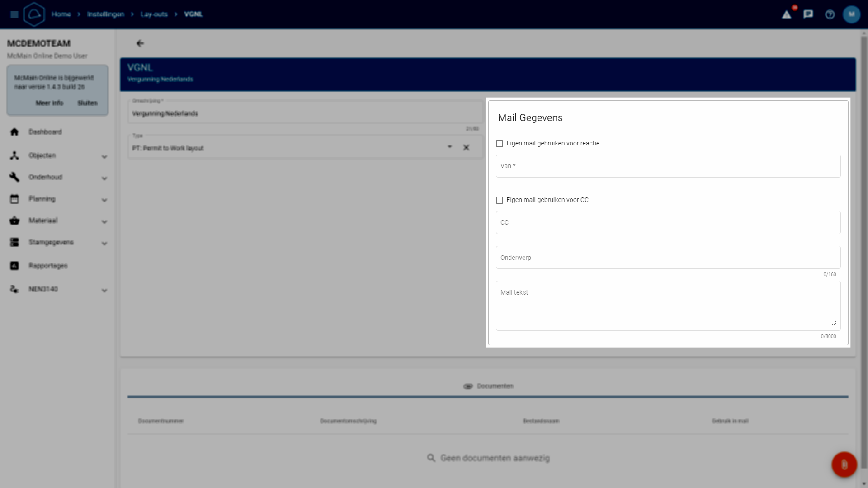Open Dashboard in the sidebar
Screen dimensions: 868x488
click(45, 132)
